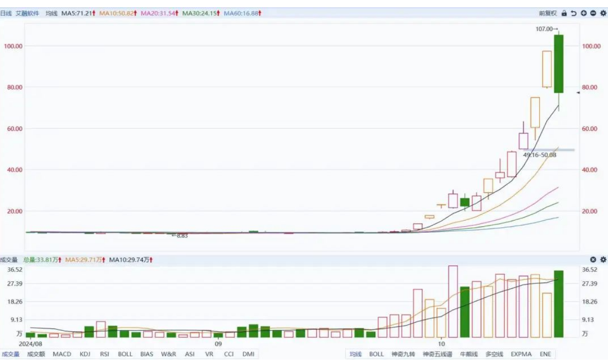
Task: Click the current price arrow marker on right axis
Action: point(578,93)
